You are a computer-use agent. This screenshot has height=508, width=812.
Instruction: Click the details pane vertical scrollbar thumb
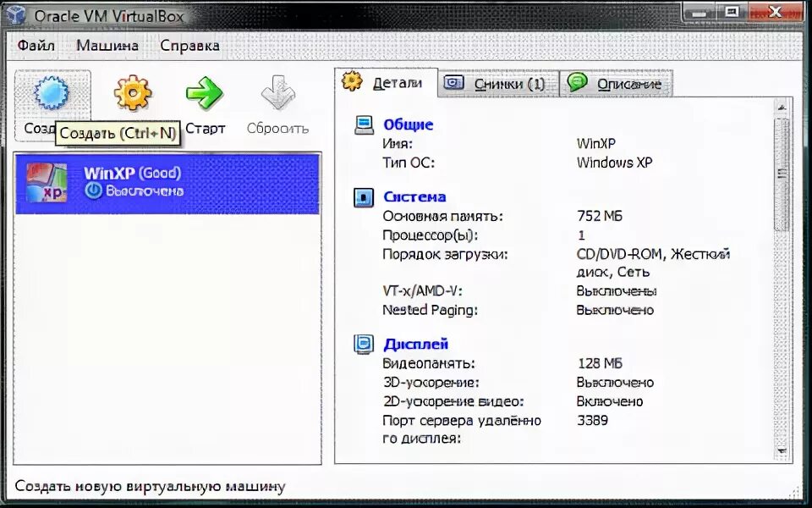(782, 174)
